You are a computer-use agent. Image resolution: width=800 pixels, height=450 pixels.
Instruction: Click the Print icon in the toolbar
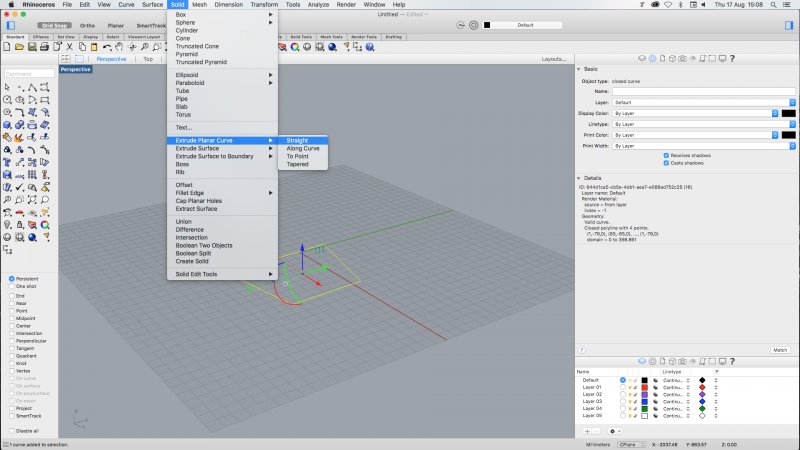[x=44, y=47]
